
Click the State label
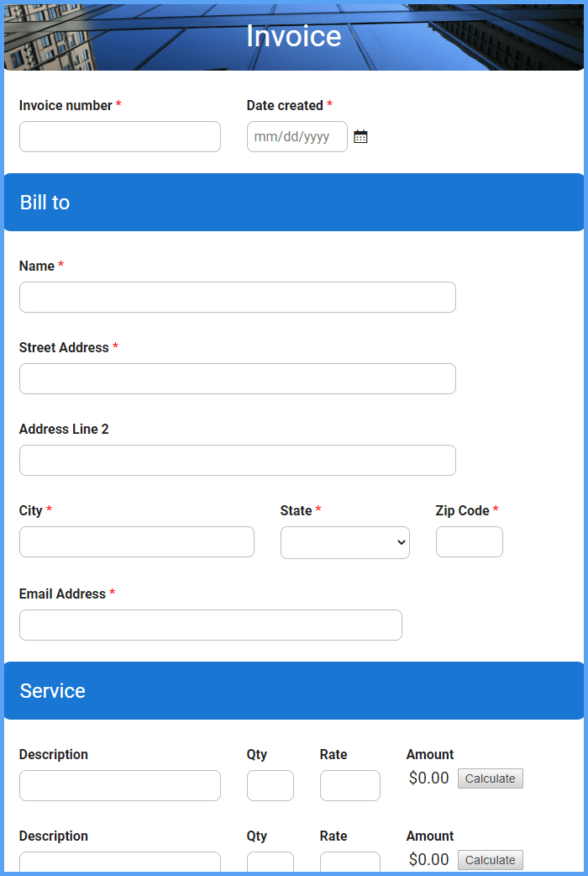296,510
